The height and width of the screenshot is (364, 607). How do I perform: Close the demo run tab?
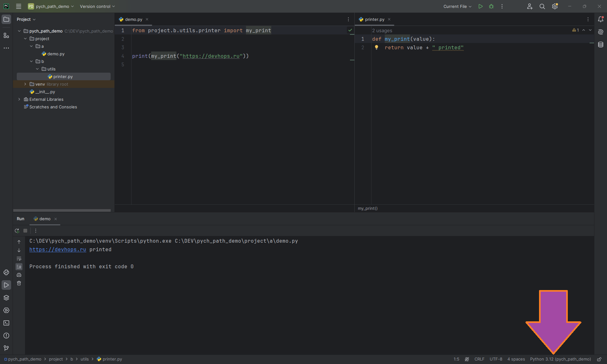pyautogui.click(x=56, y=219)
